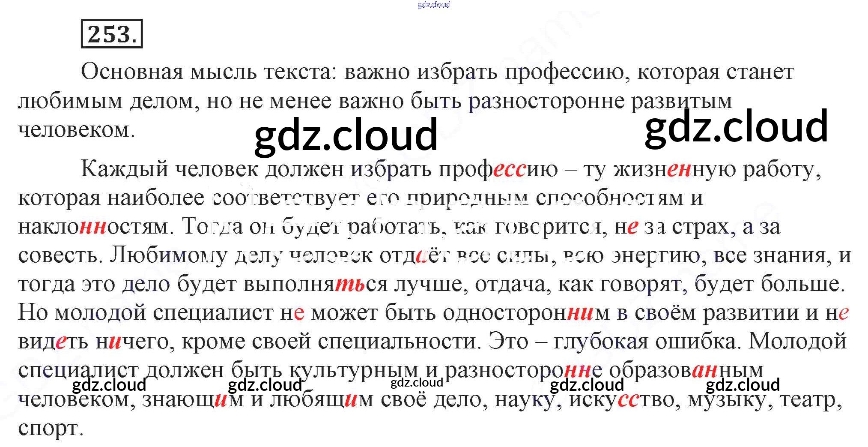Screen dimensions: 868x447
Task: Click red 'ни' in 'односторонним'
Action: click(x=580, y=313)
